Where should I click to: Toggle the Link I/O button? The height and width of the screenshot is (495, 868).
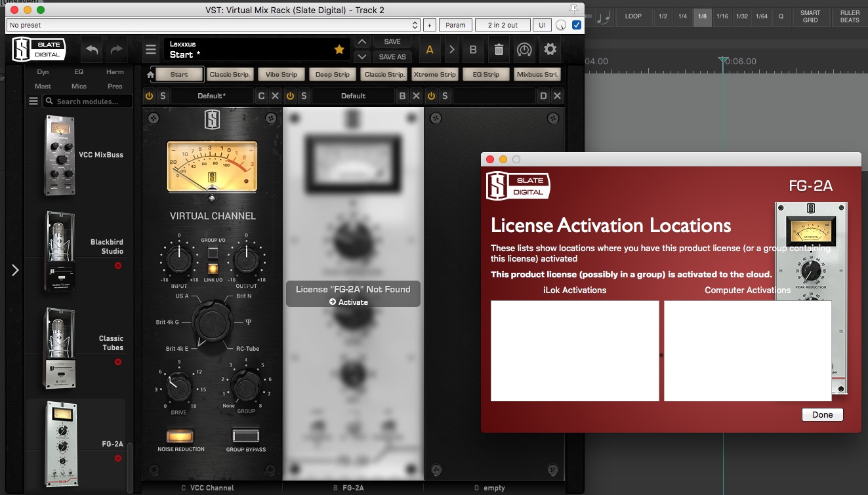pyautogui.click(x=213, y=269)
